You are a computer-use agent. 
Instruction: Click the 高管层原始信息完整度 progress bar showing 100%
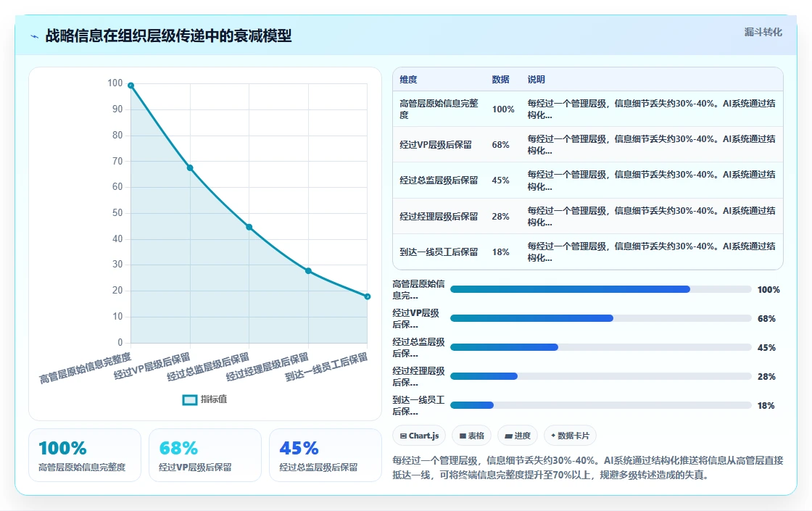tap(601, 289)
